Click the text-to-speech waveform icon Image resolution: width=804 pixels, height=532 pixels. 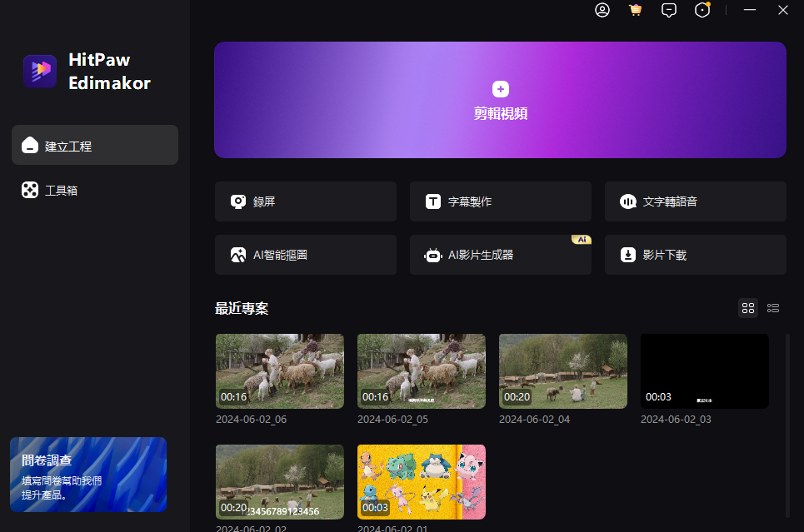point(628,201)
